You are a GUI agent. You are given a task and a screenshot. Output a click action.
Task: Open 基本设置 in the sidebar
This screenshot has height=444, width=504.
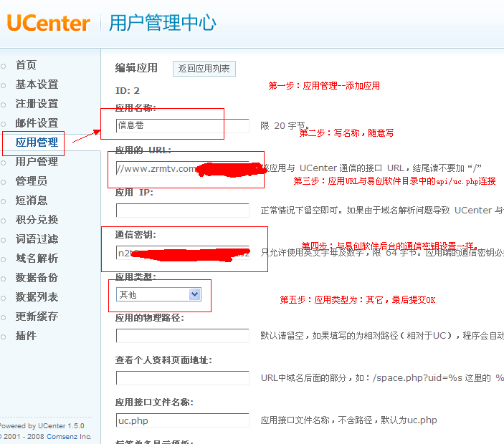37,85
